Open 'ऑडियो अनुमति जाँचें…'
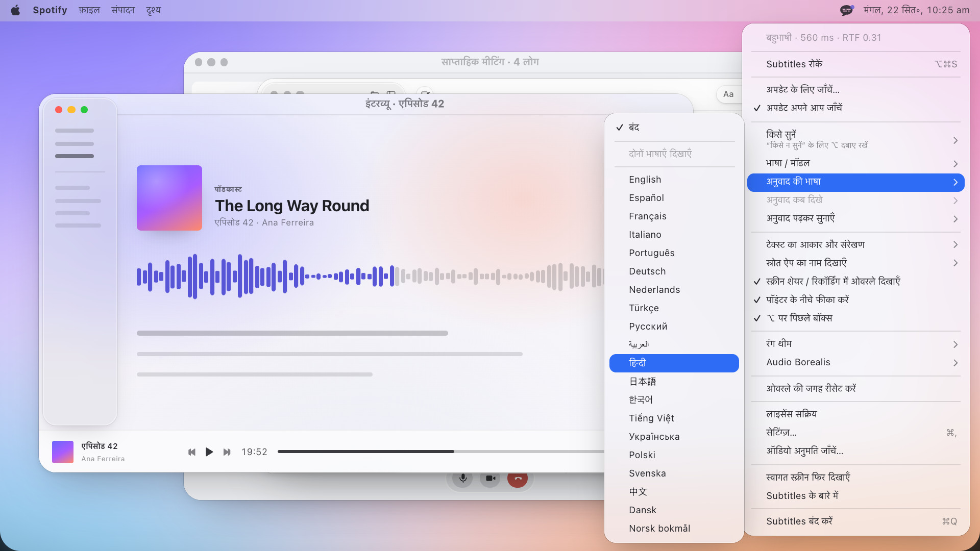Screen dimensions: 980x551 tap(856, 451)
